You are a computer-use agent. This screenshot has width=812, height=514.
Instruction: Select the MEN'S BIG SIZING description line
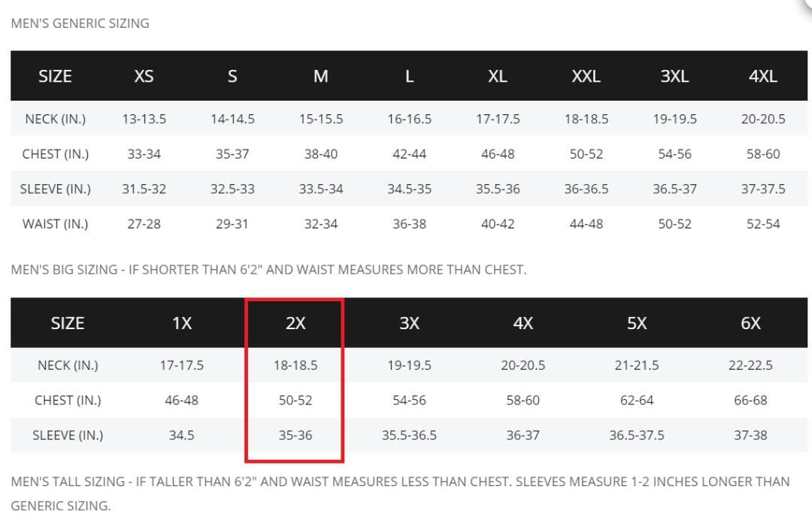pos(268,269)
